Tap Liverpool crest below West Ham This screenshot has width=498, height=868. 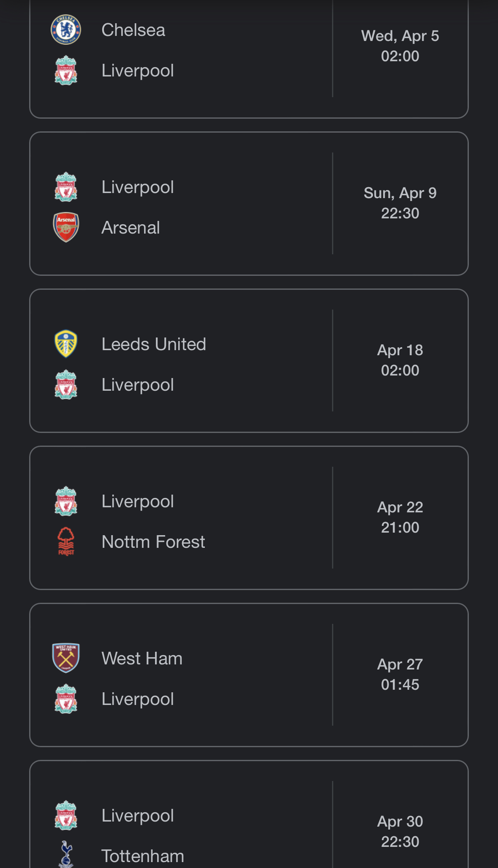(x=66, y=699)
